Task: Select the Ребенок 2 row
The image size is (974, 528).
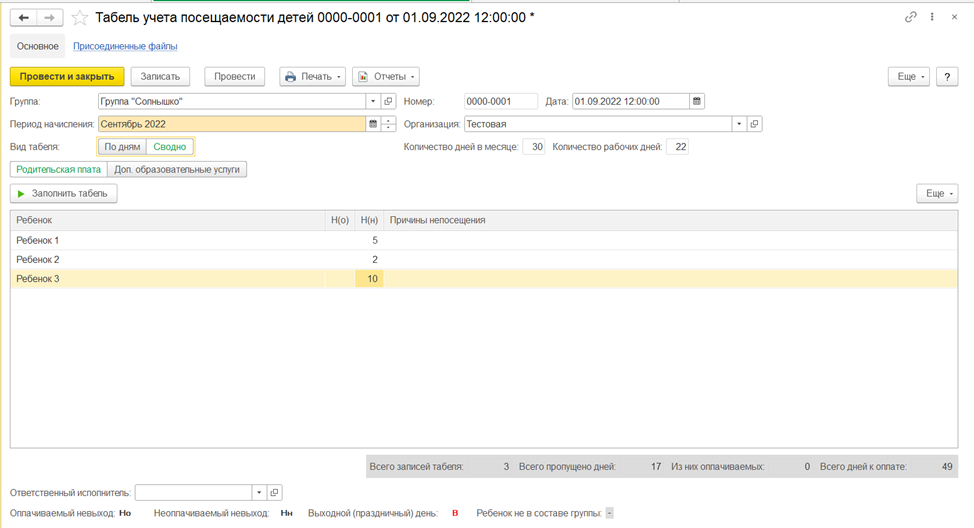Action: [x=484, y=260]
